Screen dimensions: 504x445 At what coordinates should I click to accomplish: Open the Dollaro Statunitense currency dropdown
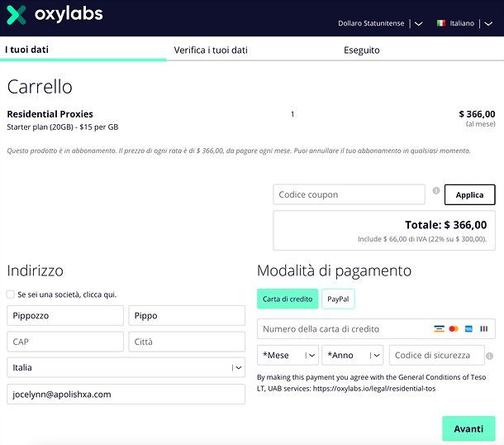(380, 23)
